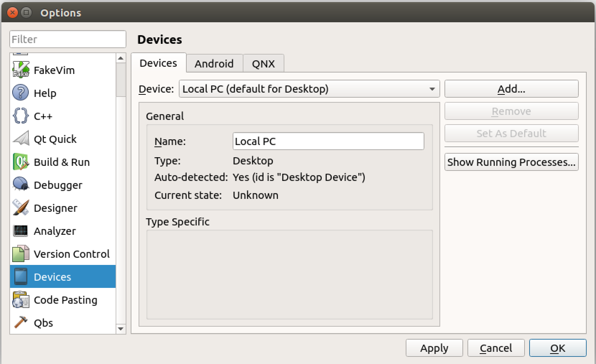Open Debugger bug icon
596x364 pixels.
20,185
